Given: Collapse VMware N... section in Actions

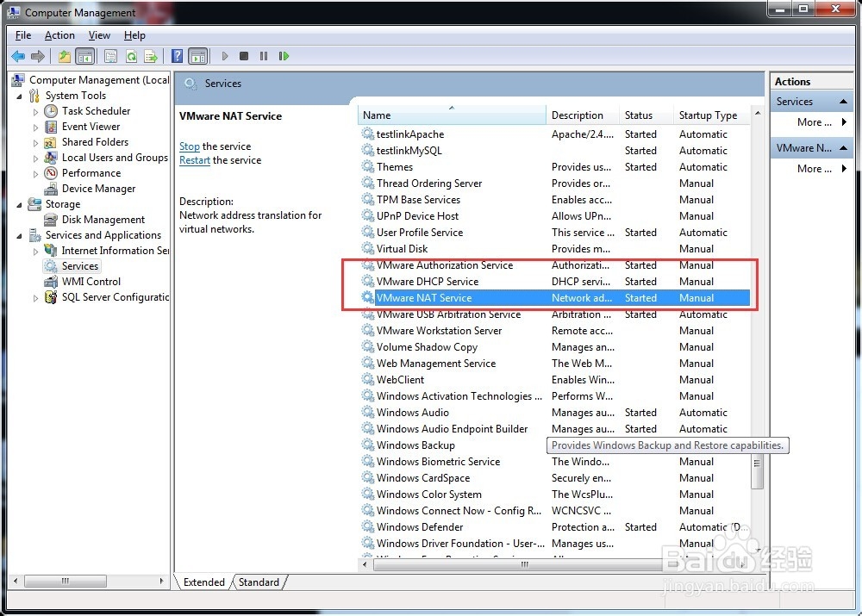Looking at the screenshot, I should 843,148.
